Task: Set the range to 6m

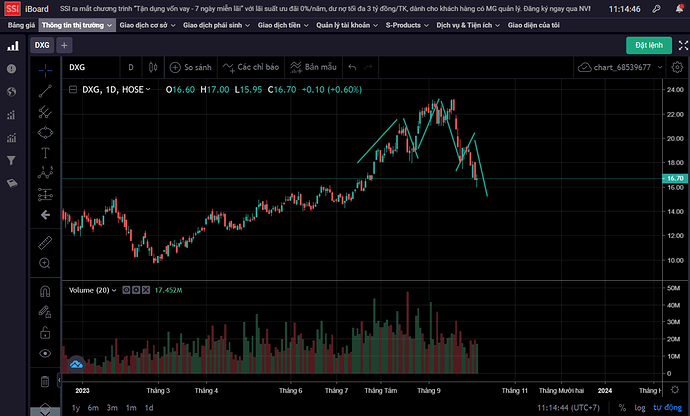Action: coord(93,408)
